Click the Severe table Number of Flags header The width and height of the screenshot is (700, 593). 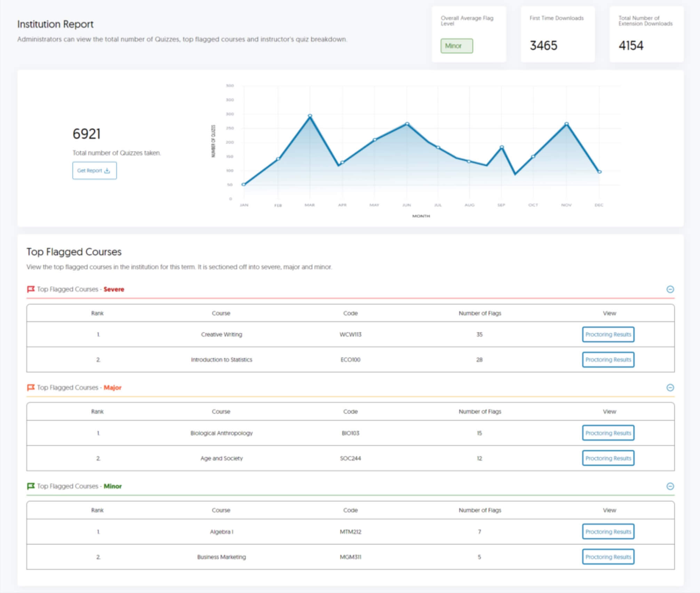pyautogui.click(x=480, y=313)
